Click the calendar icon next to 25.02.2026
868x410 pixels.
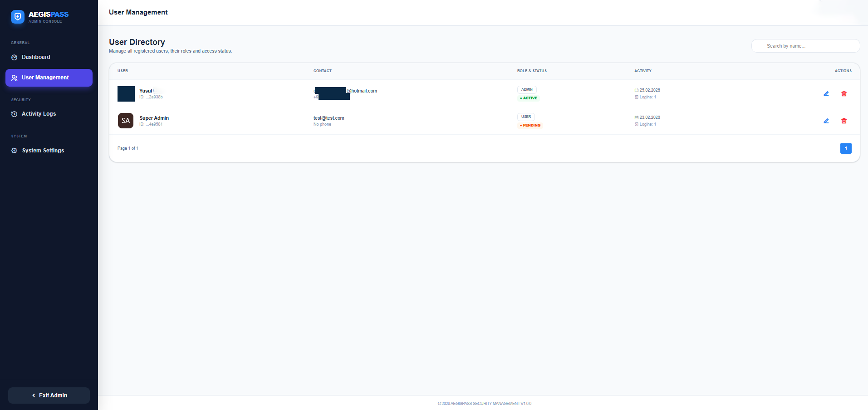click(x=637, y=90)
